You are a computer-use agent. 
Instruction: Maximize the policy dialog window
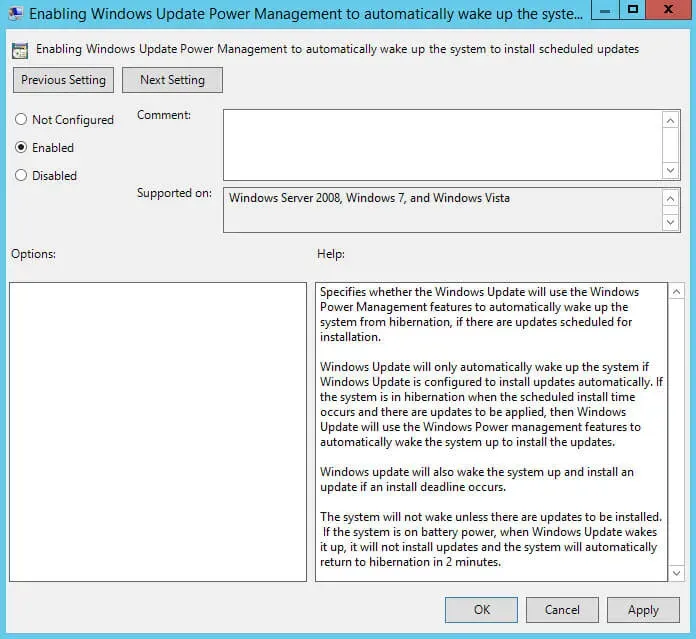click(633, 10)
